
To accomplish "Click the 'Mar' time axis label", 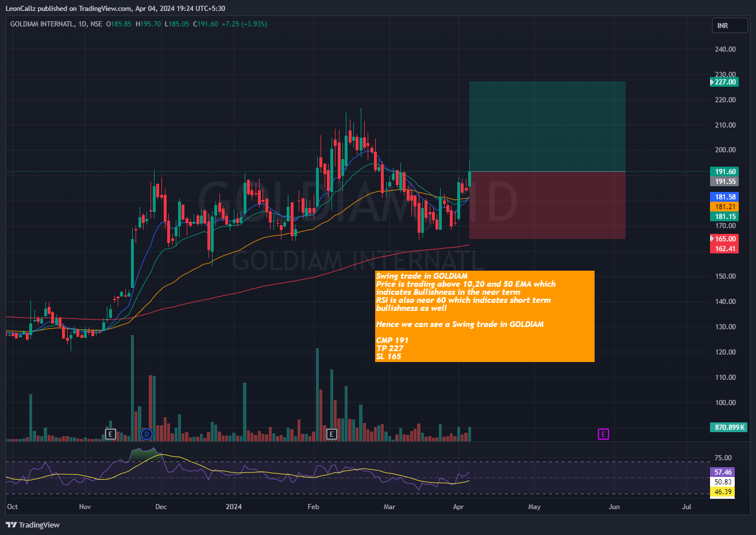I will click(x=389, y=507).
